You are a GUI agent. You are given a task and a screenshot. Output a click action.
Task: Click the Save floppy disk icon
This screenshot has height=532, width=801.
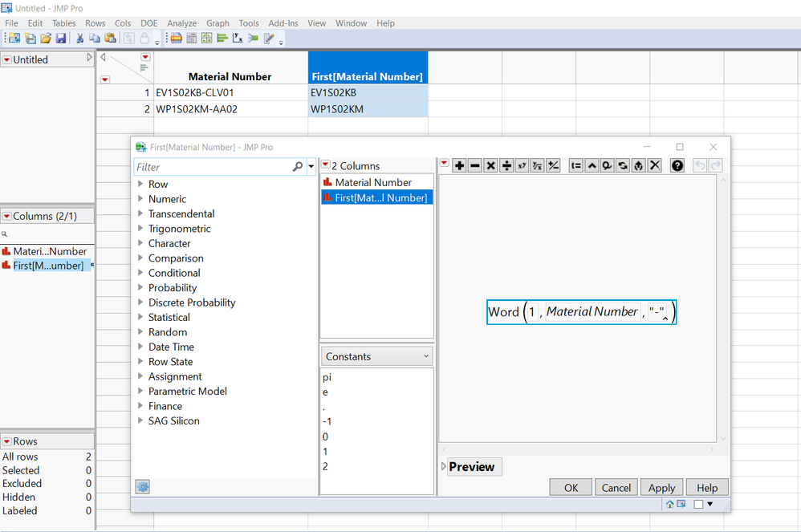click(61, 38)
